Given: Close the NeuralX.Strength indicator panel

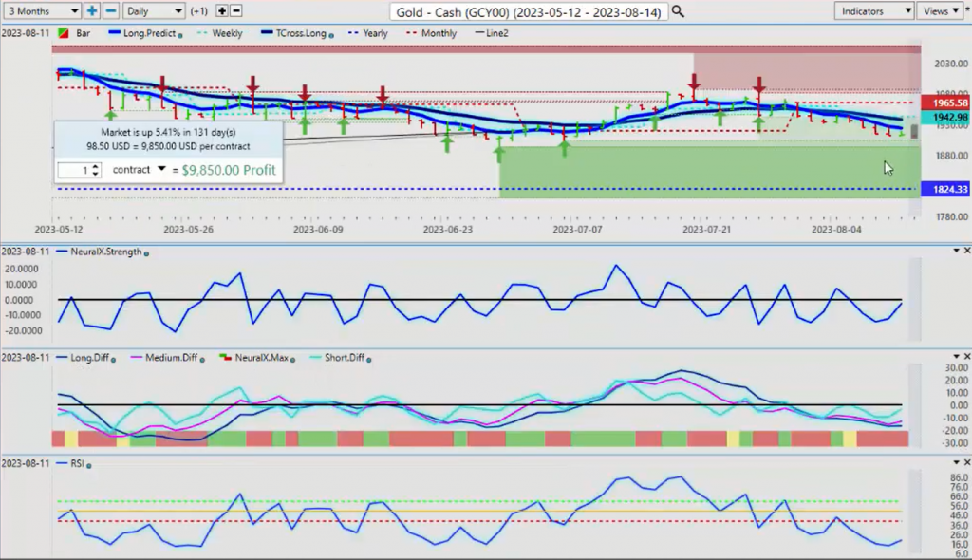Looking at the screenshot, I should click(965, 251).
